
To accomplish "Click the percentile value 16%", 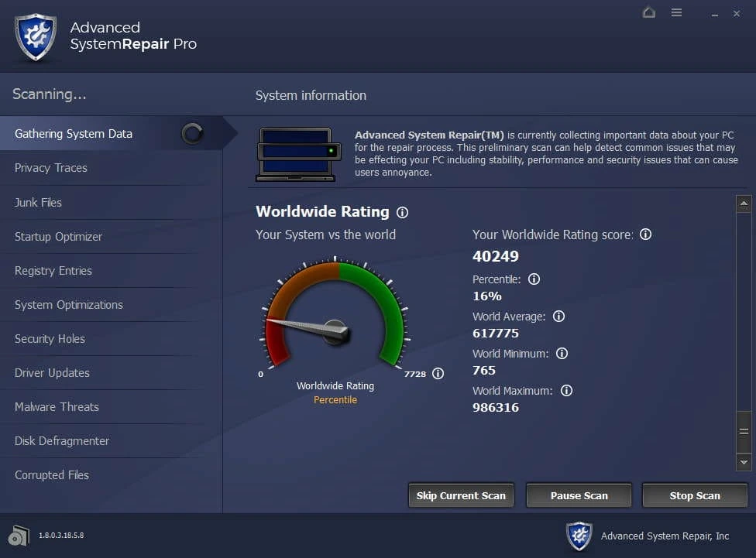I will pyautogui.click(x=487, y=296).
